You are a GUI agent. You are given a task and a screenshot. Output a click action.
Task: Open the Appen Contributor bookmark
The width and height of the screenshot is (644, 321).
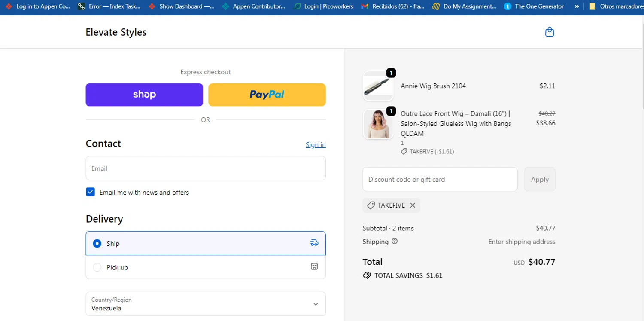(253, 6)
